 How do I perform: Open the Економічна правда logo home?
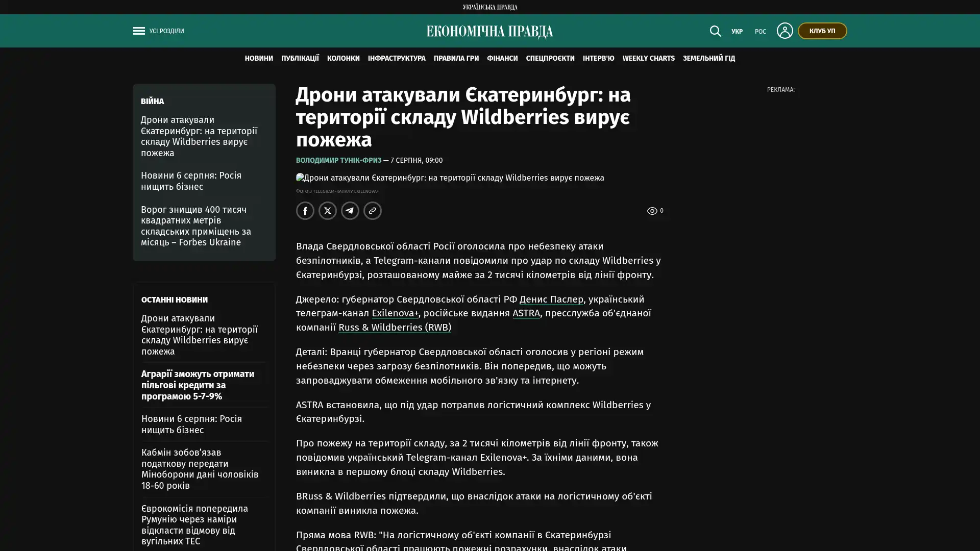[489, 32]
